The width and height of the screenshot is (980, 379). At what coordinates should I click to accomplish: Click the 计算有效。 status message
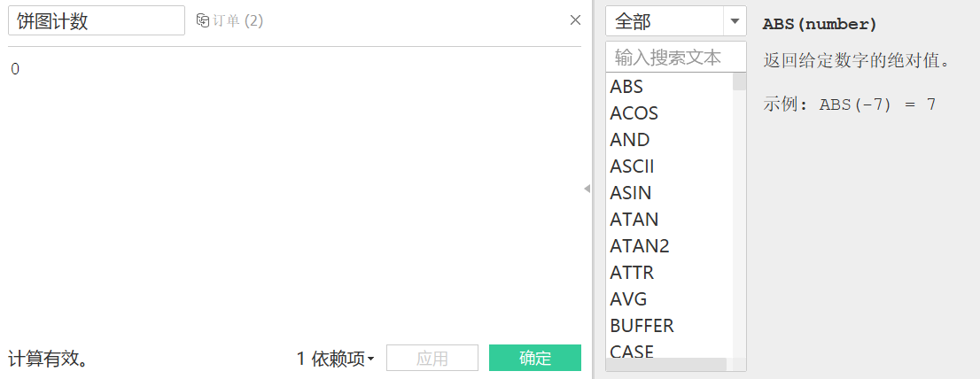(48, 359)
